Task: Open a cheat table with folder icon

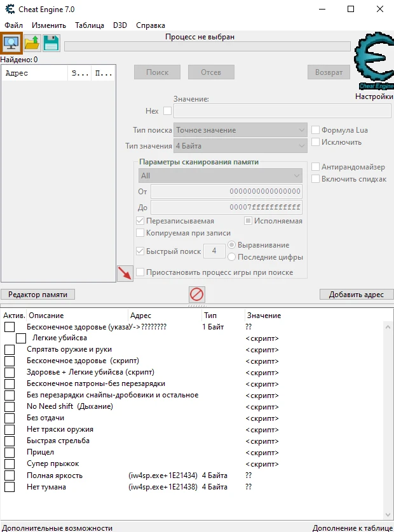Action: coord(32,43)
